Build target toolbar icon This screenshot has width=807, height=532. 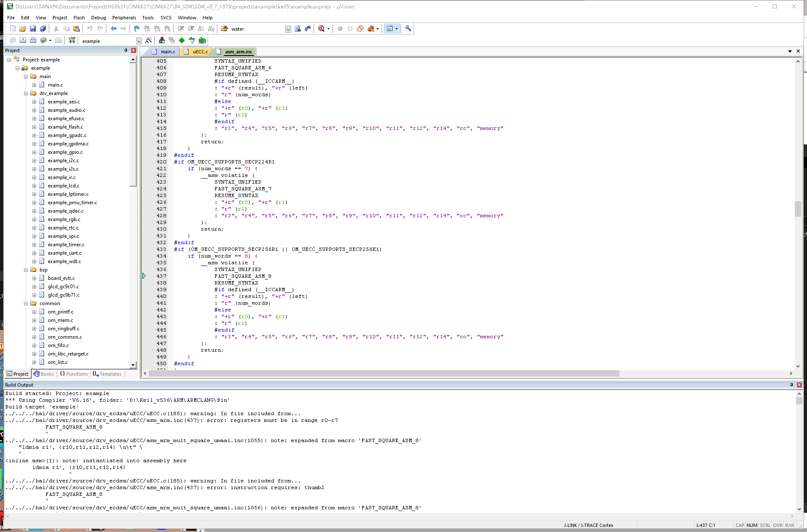23,40
